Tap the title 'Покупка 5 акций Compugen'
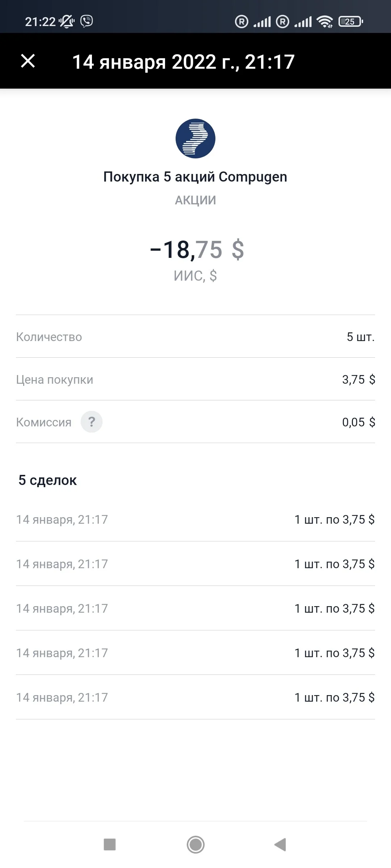Image resolution: width=391 pixels, height=868 pixels. (195, 177)
